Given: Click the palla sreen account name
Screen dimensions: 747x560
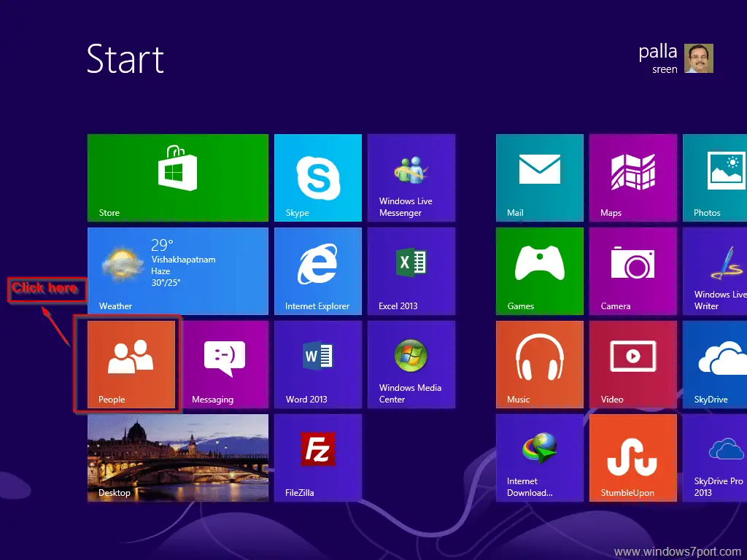Looking at the screenshot, I should (658, 58).
